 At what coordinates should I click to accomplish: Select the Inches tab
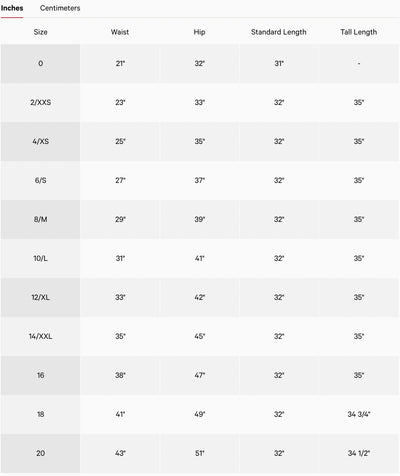click(x=12, y=8)
